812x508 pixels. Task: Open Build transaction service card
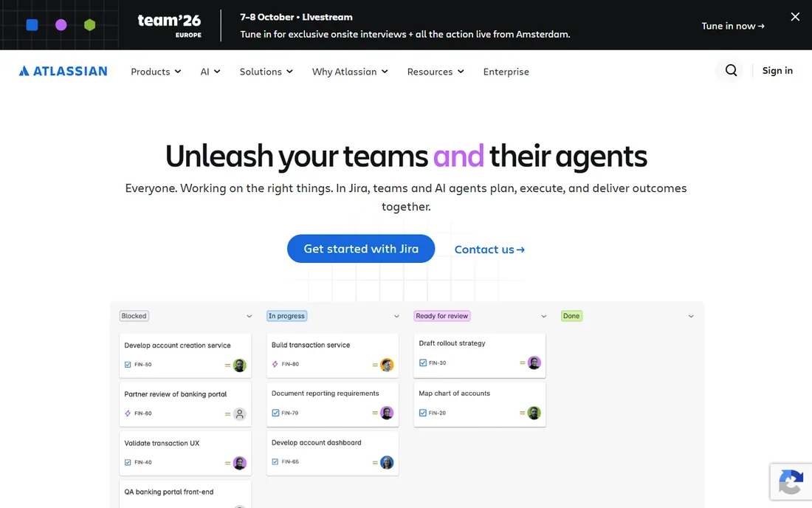click(x=332, y=355)
